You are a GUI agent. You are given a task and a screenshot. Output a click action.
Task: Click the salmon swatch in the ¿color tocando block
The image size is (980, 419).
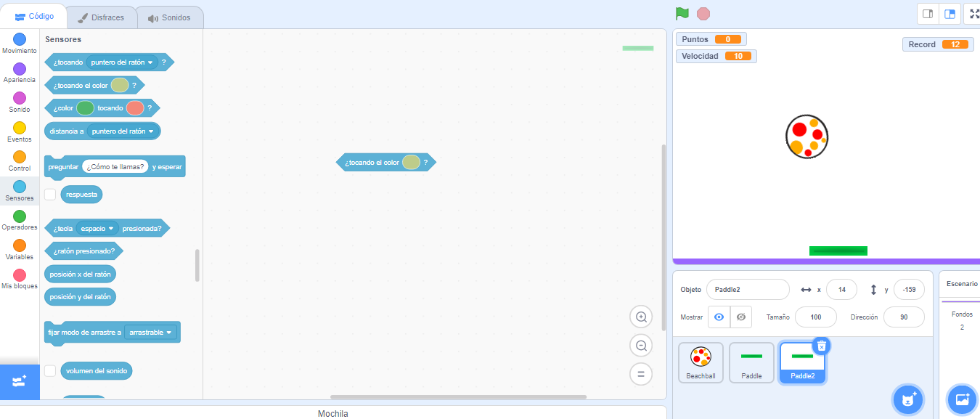point(135,107)
